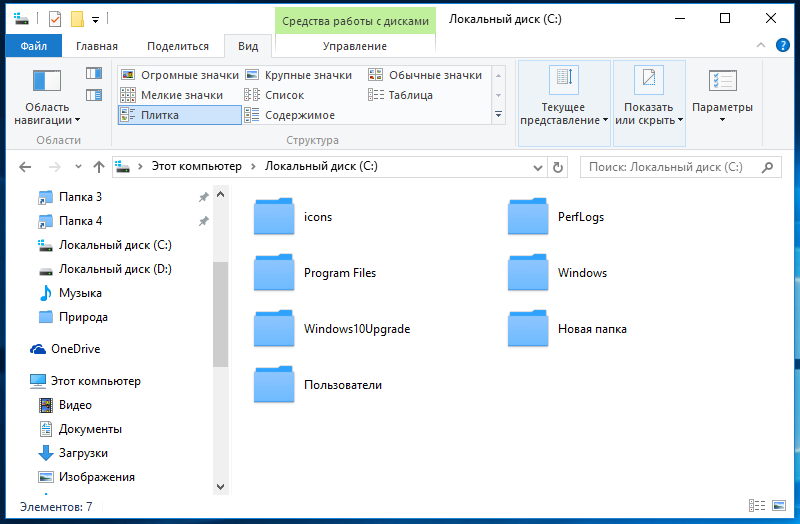Viewport: 800px width, 524px height.
Task: Click the arrow after Этот компьютер breadcrumb
Action: click(x=253, y=167)
